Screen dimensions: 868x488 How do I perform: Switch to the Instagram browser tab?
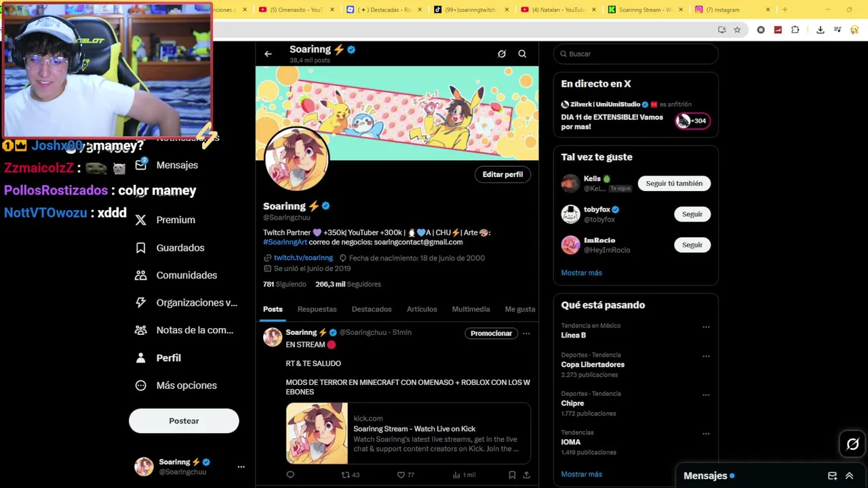pyautogui.click(x=732, y=9)
